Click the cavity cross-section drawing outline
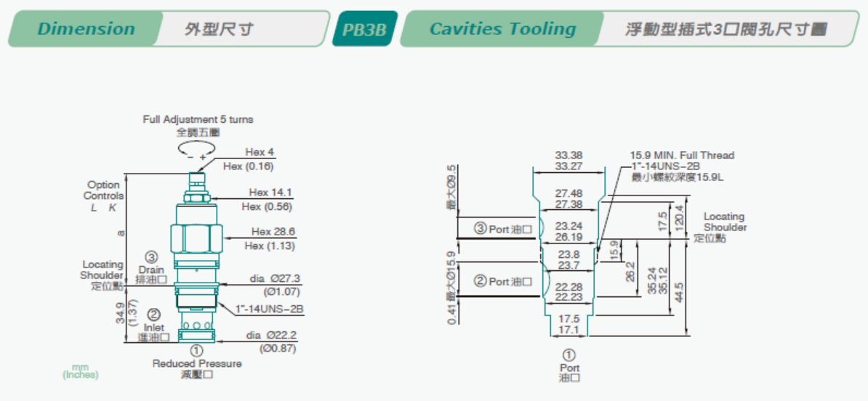 click(x=569, y=251)
